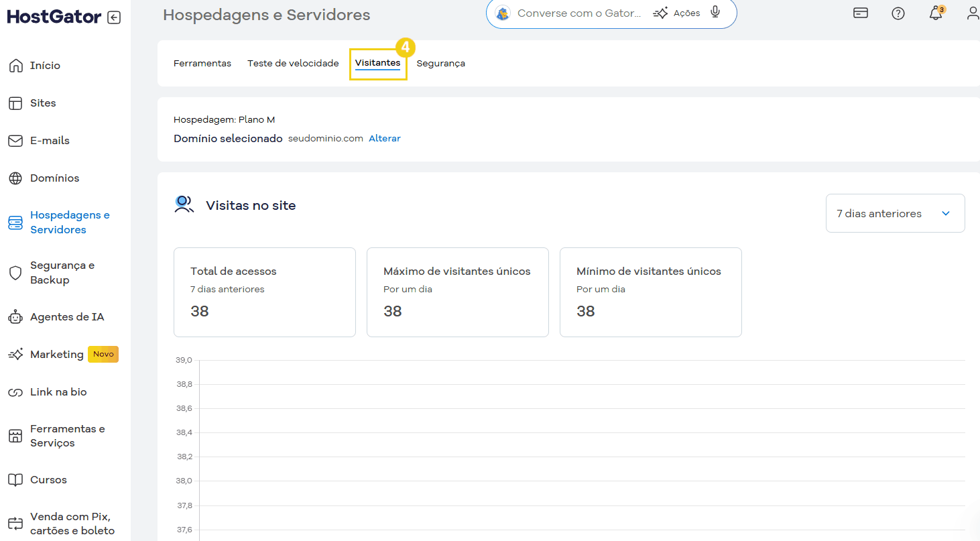Open the help icon
Screen dimensions: 980x541
pos(898,13)
